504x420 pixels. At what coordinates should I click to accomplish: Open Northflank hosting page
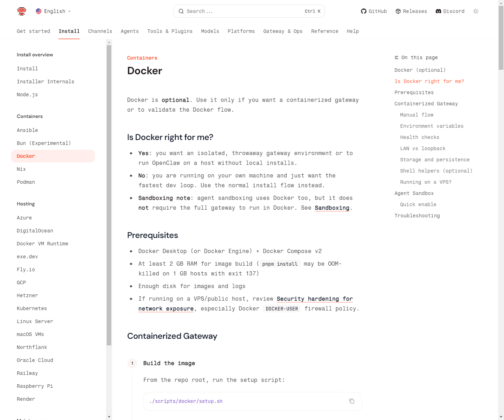click(53, 347)
